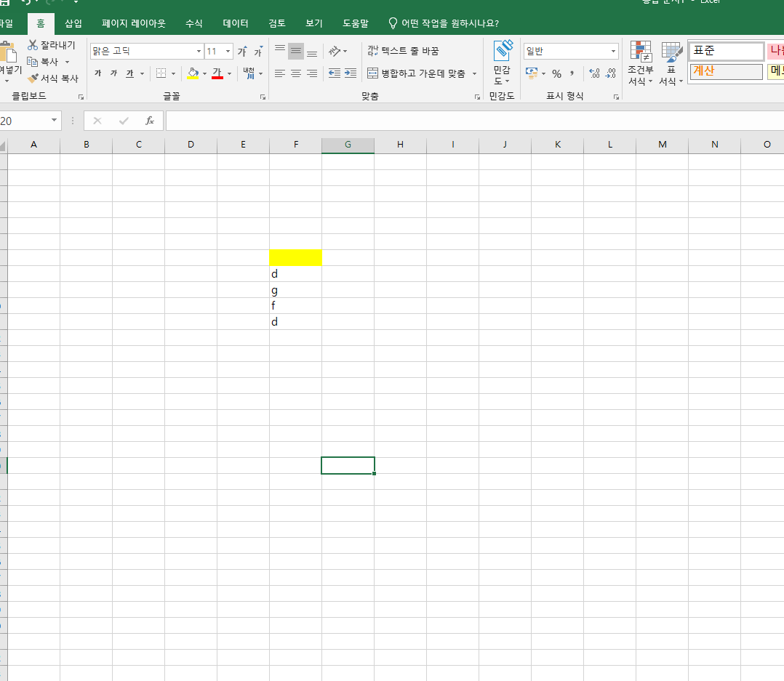Open Merge and Center dropdown arrow
The height and width of the screenshot is (681, 784).
point(474,74)
